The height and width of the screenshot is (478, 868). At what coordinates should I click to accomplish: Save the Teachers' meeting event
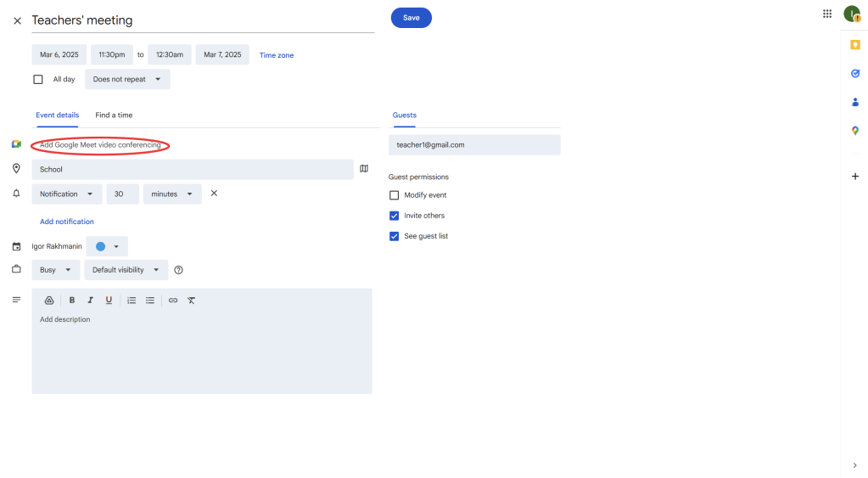tap(411, 18)
